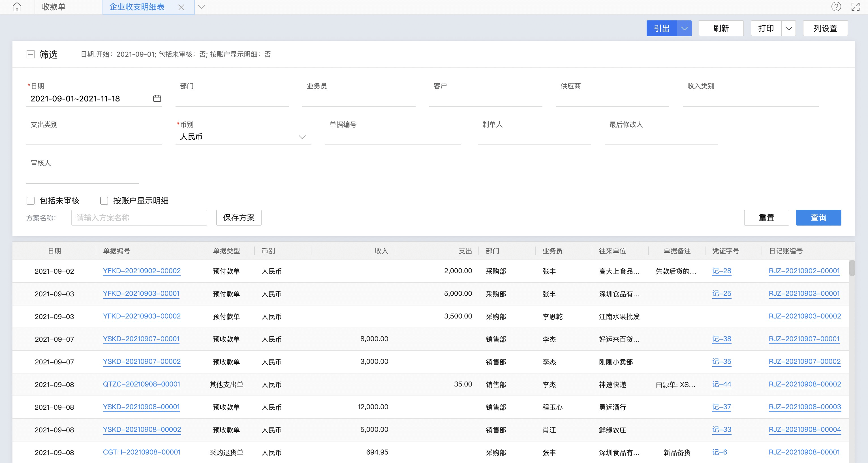Click the 打印 print button
Viewport: 868px width, 463px height.
pyautogui.click(x=766, y=28)
